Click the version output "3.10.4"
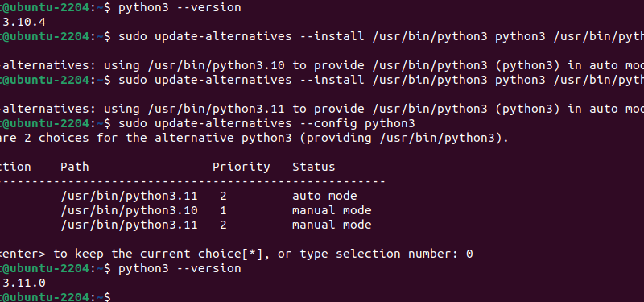Screen dimensions: 644x302 pyautogui.click(x=24, y=22)
